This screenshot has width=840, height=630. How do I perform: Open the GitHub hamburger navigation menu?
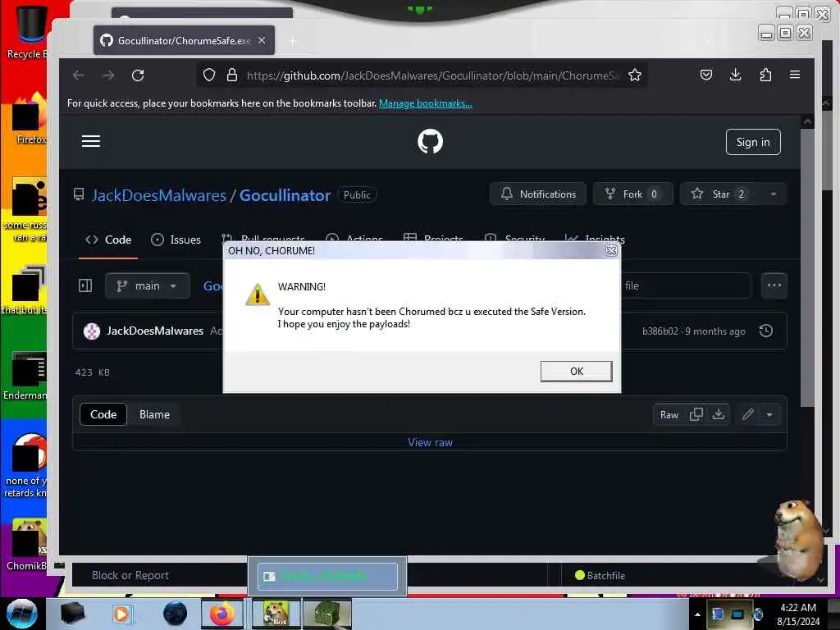(x=91, y=141)
